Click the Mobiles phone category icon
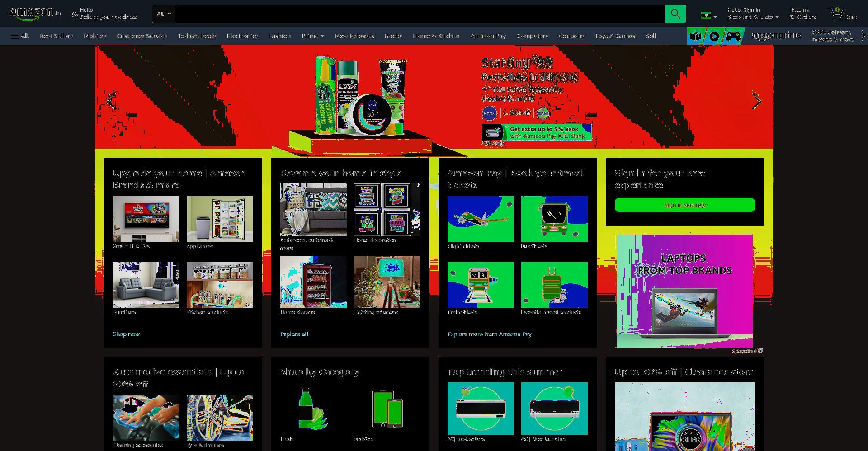This screenshot has height=451, width=868. 387,409
